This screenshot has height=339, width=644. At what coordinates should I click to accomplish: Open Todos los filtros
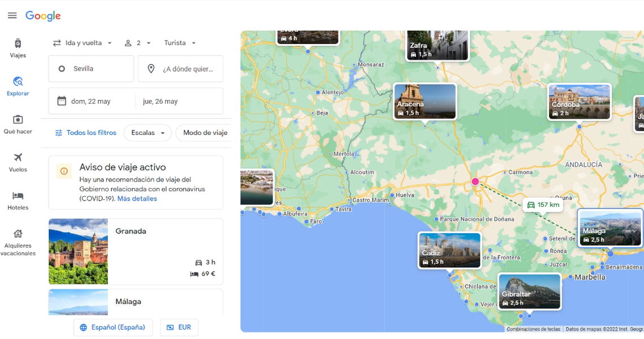pos(85,133)
